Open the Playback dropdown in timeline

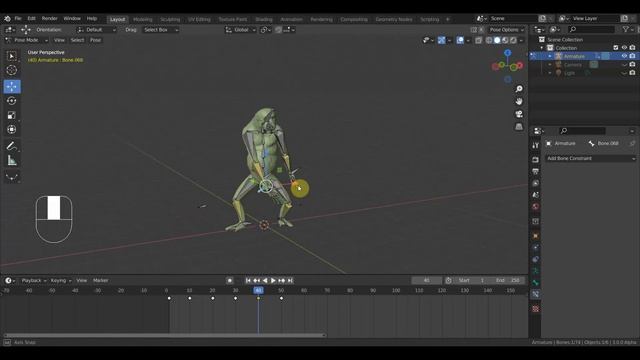[34, 280]
